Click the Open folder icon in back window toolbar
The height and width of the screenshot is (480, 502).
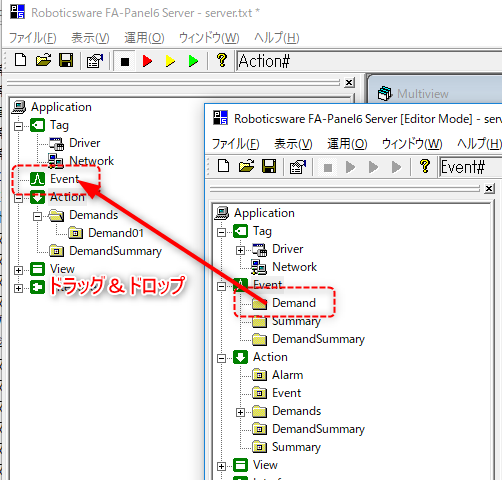[43, 61]
